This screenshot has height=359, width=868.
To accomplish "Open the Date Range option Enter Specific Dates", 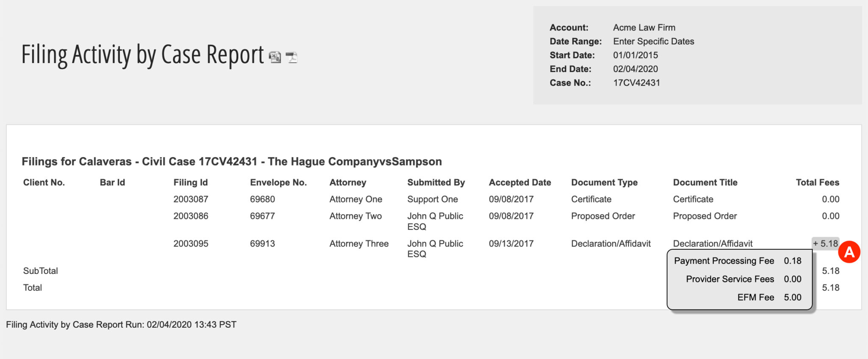I will [x=654, y=41].
